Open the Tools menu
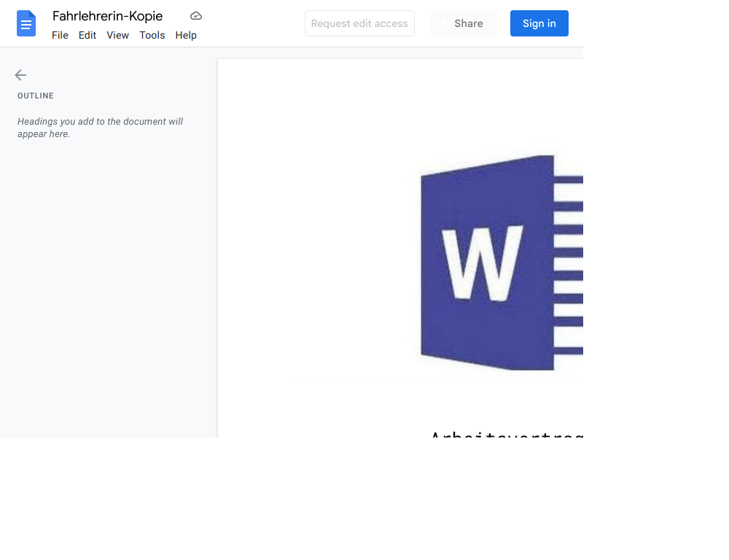 (x=152, y=35)
